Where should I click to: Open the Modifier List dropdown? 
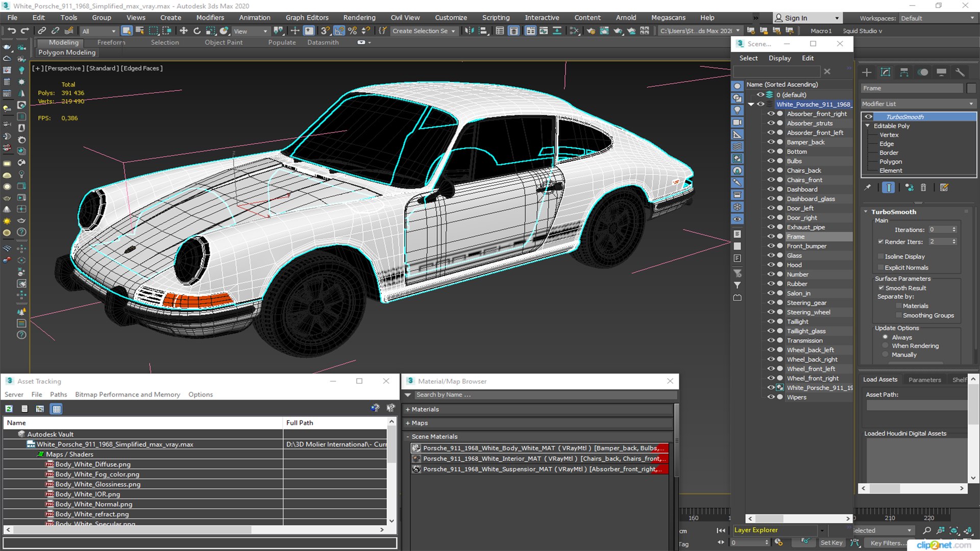(x=918, y=104)
